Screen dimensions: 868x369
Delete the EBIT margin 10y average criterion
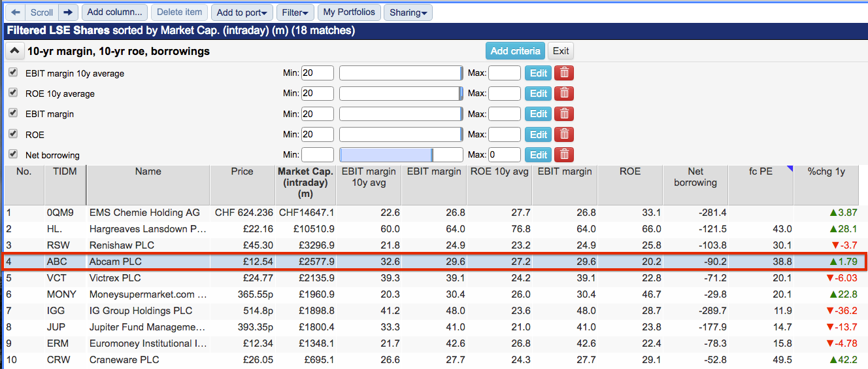click(x=564, y=73)
